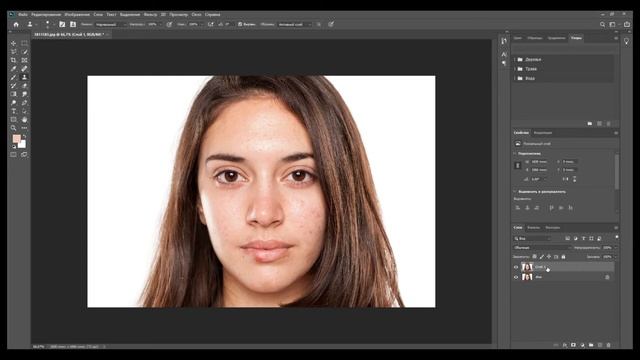Select the Слой 1 layer thumbnail

coord(527,267)
